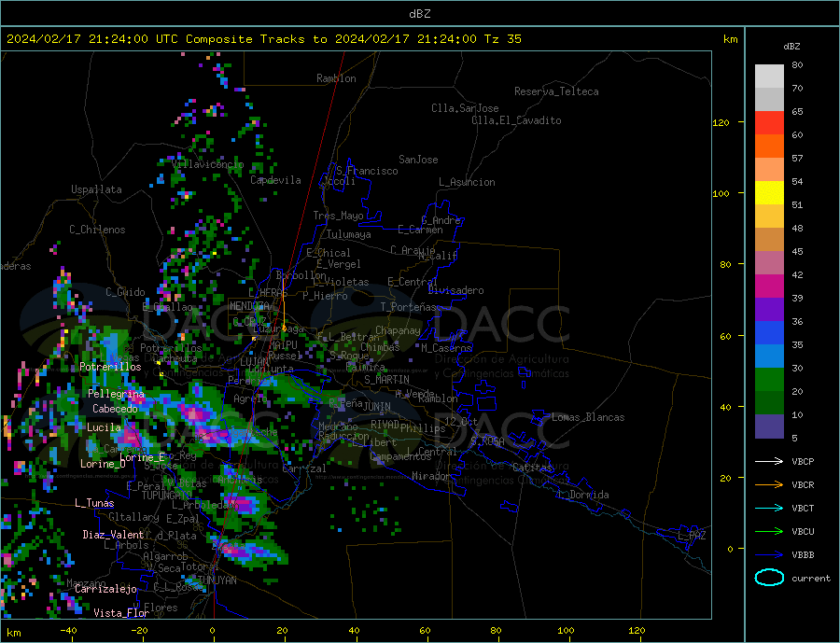Click the white VBCP arrow legend icon
840x643 pixels.
click(x=769, y=461)
